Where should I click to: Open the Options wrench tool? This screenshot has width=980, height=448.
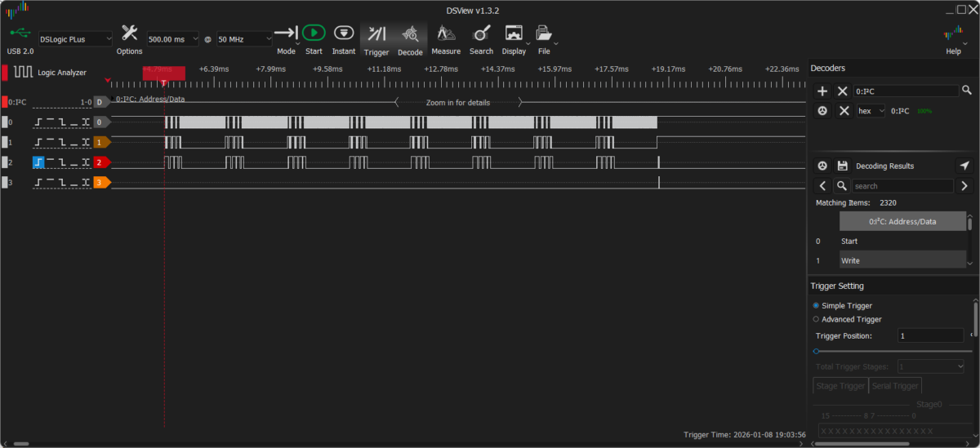click(x=129, y=33)
